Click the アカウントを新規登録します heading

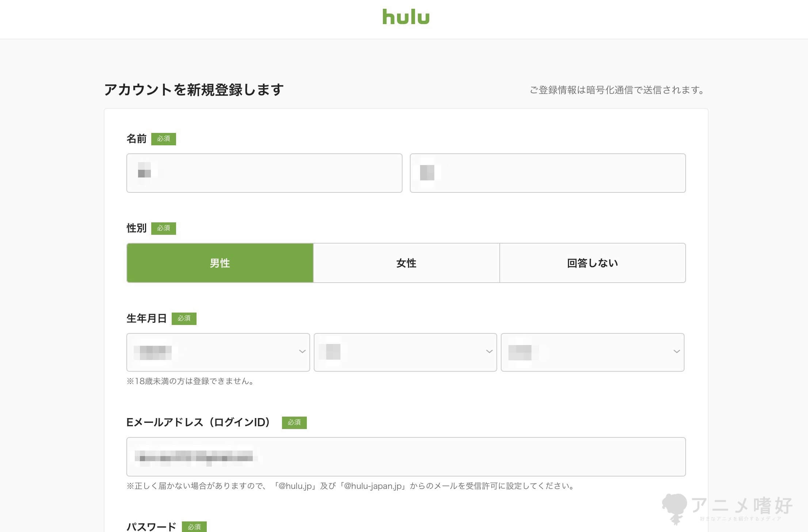point(194,90)
